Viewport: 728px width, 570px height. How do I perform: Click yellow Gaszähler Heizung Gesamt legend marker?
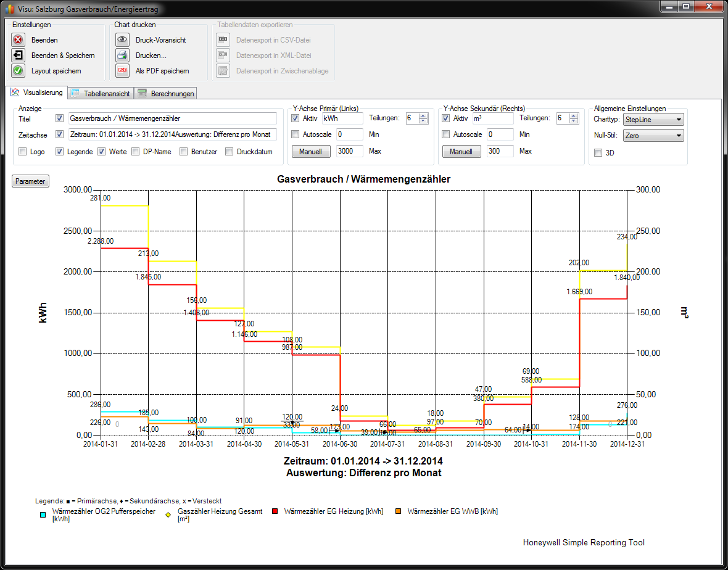(168, 514)
